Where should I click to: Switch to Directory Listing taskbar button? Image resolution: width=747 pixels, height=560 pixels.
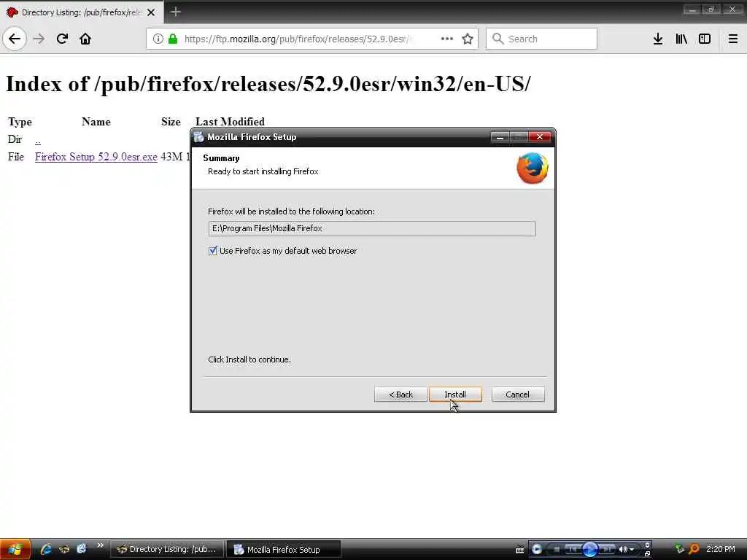point(168,549)
